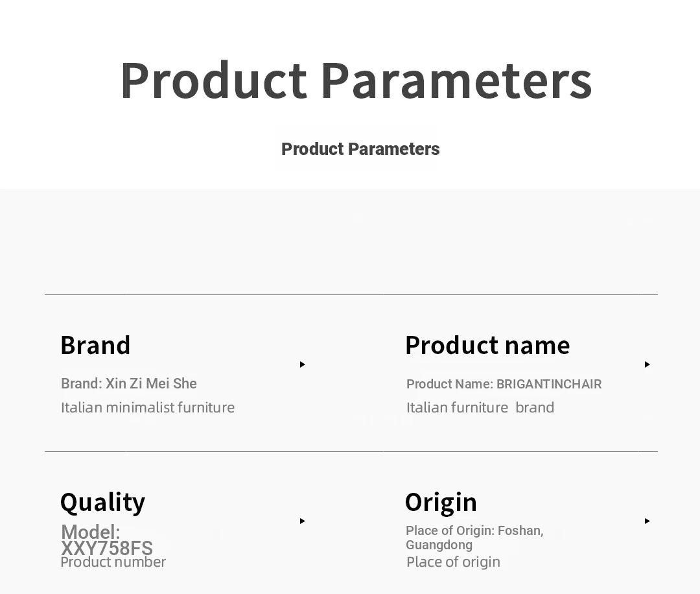The height and width of the screenshot is (594, 700).
Task: Select the Brand heading
Action: 95,346
